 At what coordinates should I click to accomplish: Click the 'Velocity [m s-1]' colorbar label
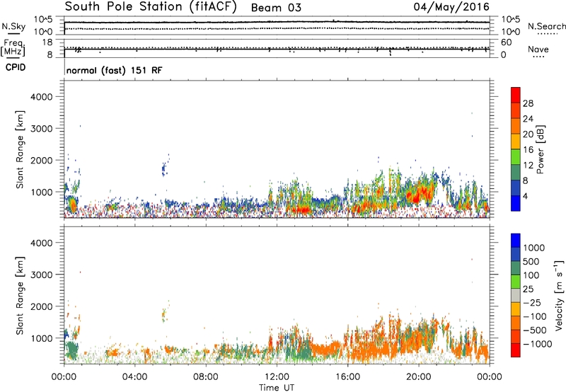[x=559, y=296]
